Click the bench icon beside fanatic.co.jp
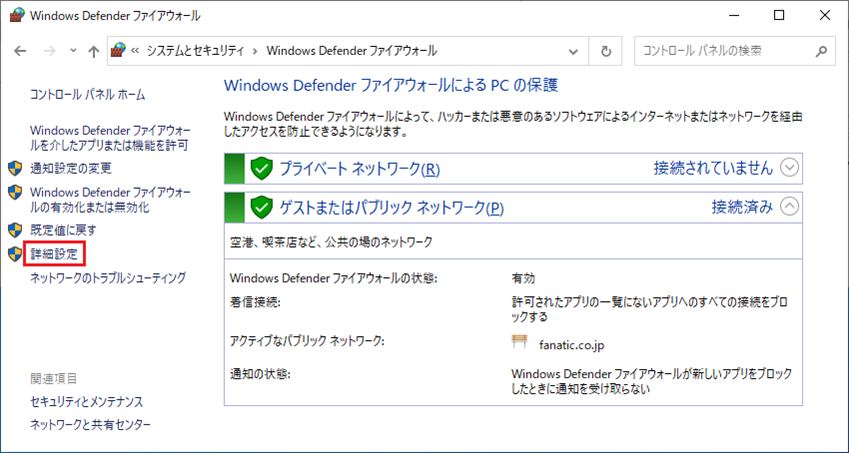The height and width of the screenshot is (453, 849). pyautogui.click(x=519, y=342)
